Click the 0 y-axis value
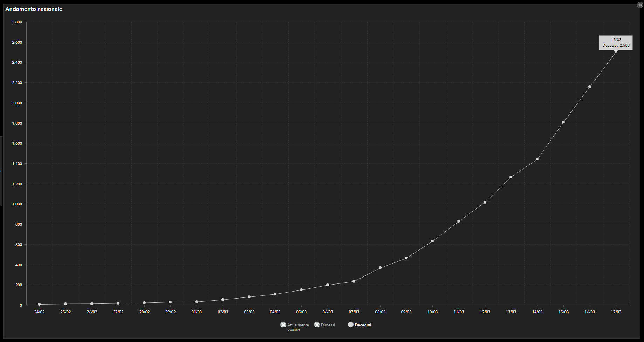644x342 pixels. [x=21, y=305]
